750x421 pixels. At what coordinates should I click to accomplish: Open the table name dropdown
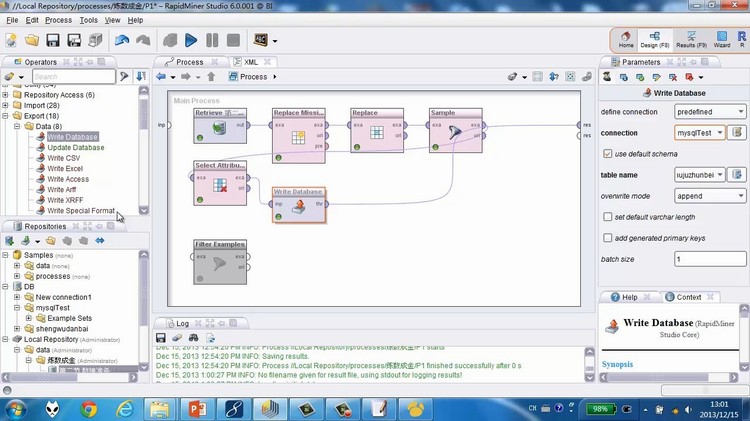[x=699, y=175]
